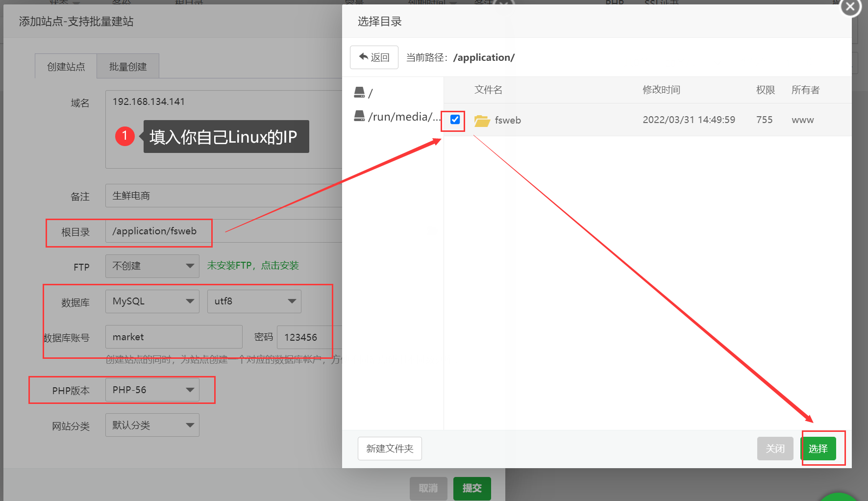Click the 备注 field containing 生鲜电商
This screenshot has height=501, width=868.
223,196
